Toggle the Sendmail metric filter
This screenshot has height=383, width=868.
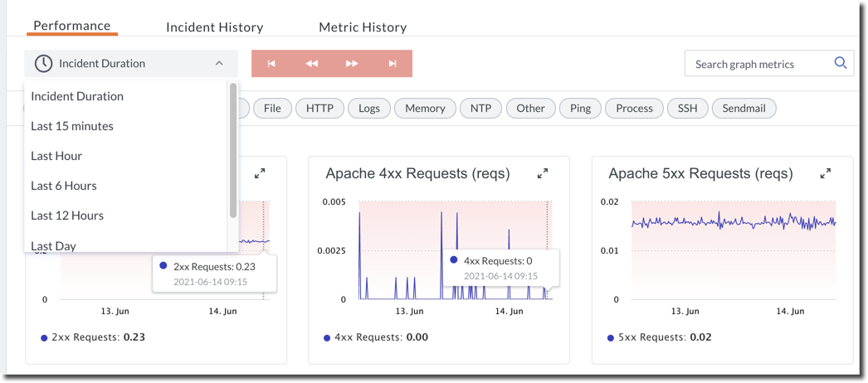[744, 108]
